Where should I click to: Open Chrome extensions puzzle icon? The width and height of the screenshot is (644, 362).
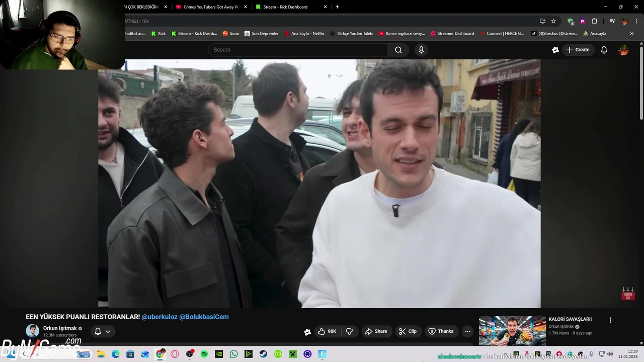[595, 21]
